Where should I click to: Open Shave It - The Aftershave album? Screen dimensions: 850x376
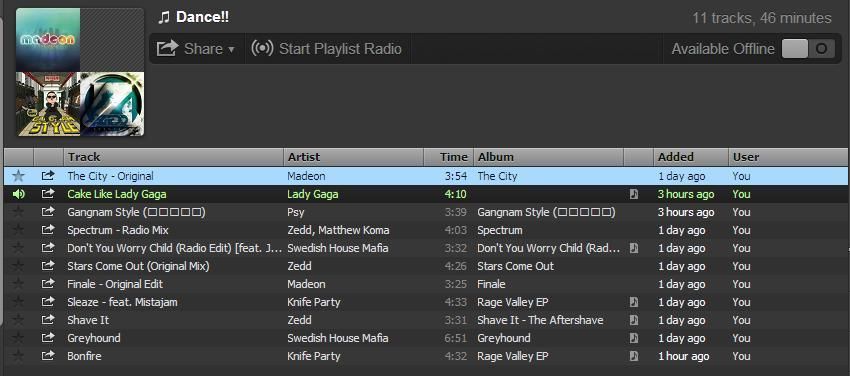pyautogui.click(x=540, y=320)
